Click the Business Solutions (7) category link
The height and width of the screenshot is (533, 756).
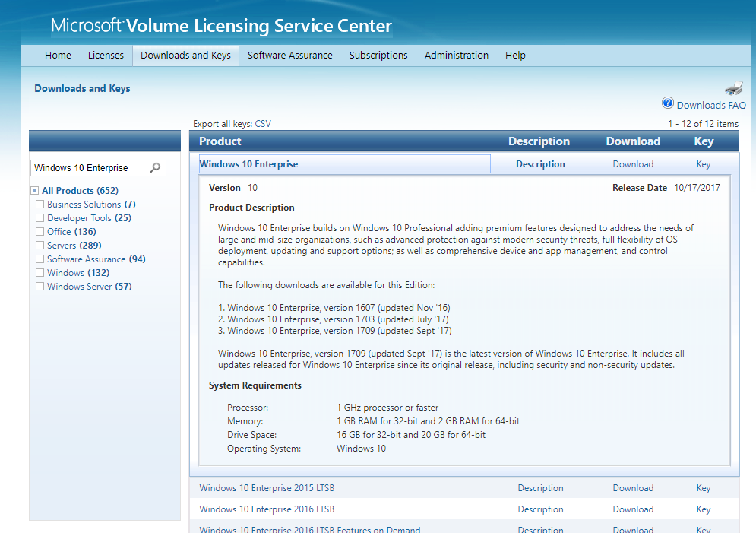point(92,205)
